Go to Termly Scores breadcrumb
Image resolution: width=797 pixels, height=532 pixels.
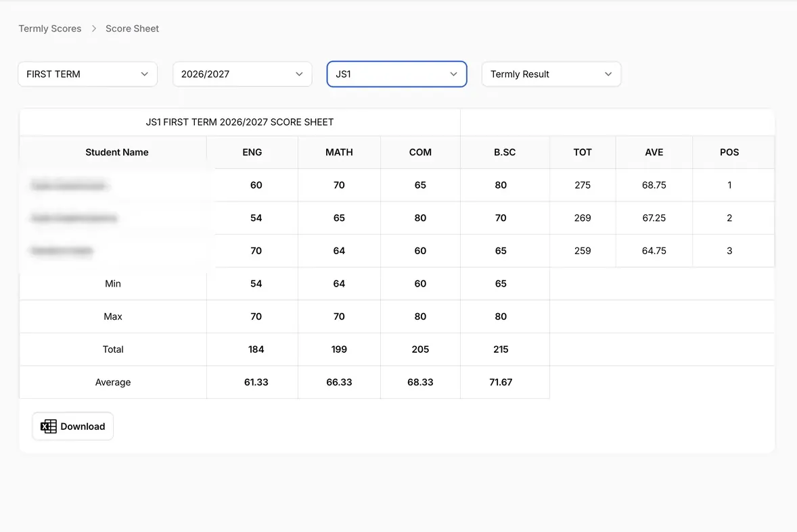click(x=50, y=28)
